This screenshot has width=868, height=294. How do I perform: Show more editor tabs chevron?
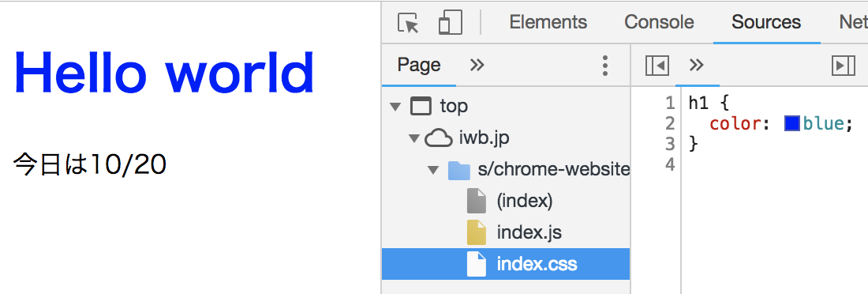[x=697, y=66]
